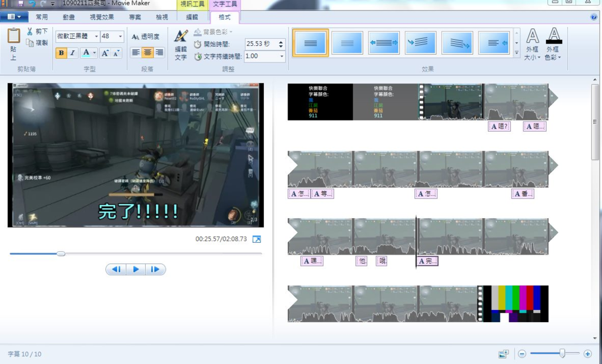Select the black-background 快樂聯合 title clip
Screen dimensions: 602x364
point(320,102)
